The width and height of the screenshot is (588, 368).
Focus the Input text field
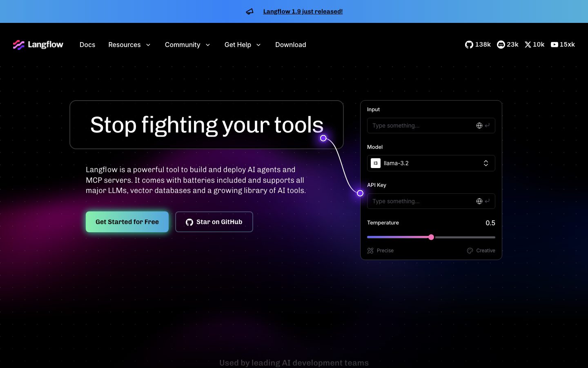[421, 126]
